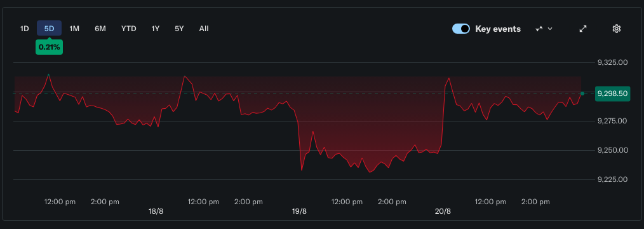Click the 9,275.00 axis value
Screen dimensions: 644x229
(613, 121)
